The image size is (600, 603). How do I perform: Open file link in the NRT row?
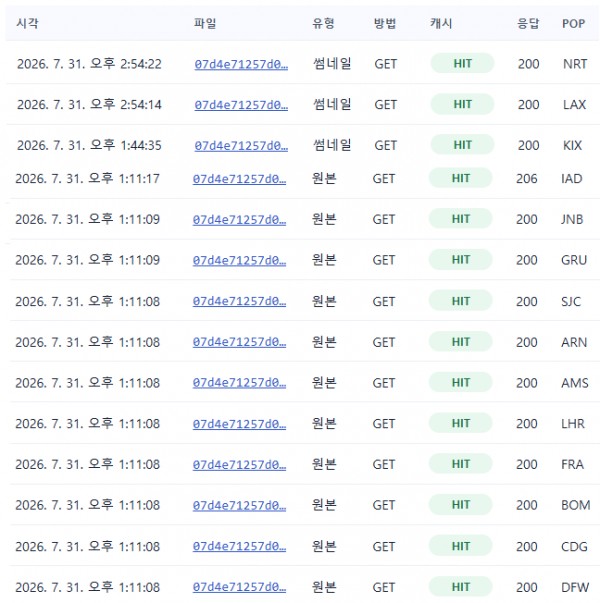click(x=241, y=64)
